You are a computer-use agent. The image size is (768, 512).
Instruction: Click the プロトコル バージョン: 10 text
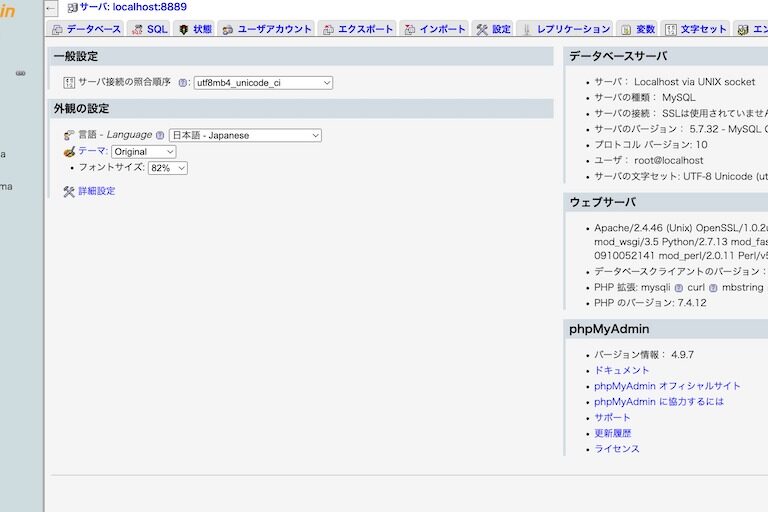(x=651, y=145)
